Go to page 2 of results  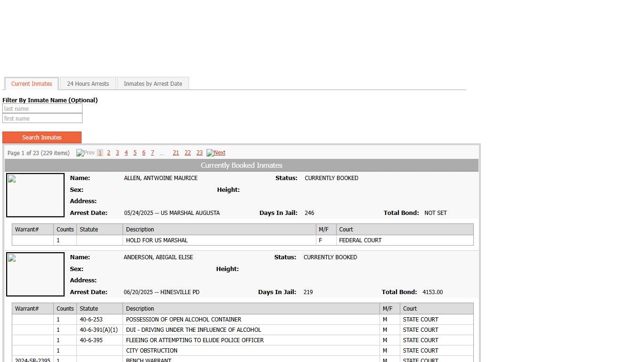(108, 153)
